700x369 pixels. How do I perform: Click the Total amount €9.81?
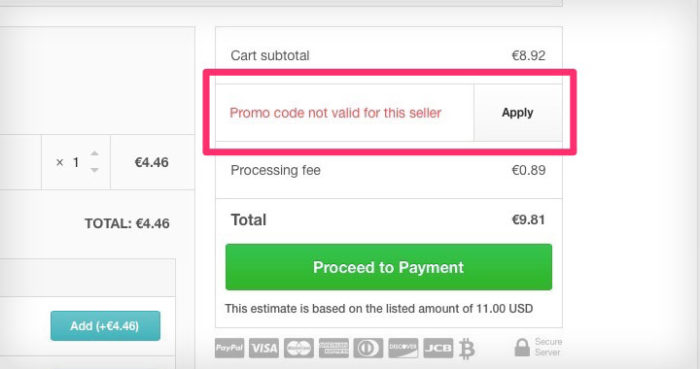click(x=528, y=220)
